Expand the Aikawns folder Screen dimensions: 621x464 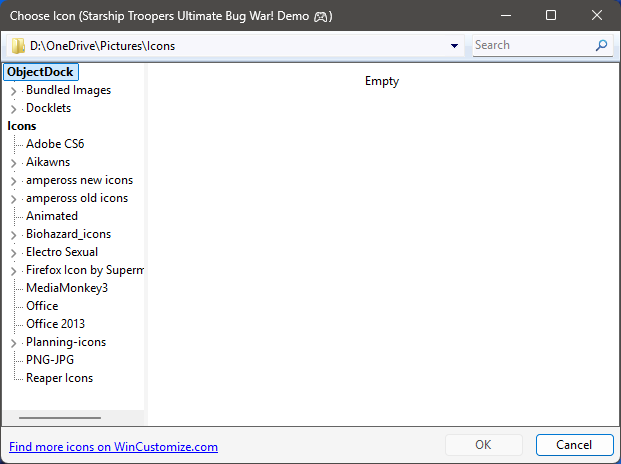point(13,163)
